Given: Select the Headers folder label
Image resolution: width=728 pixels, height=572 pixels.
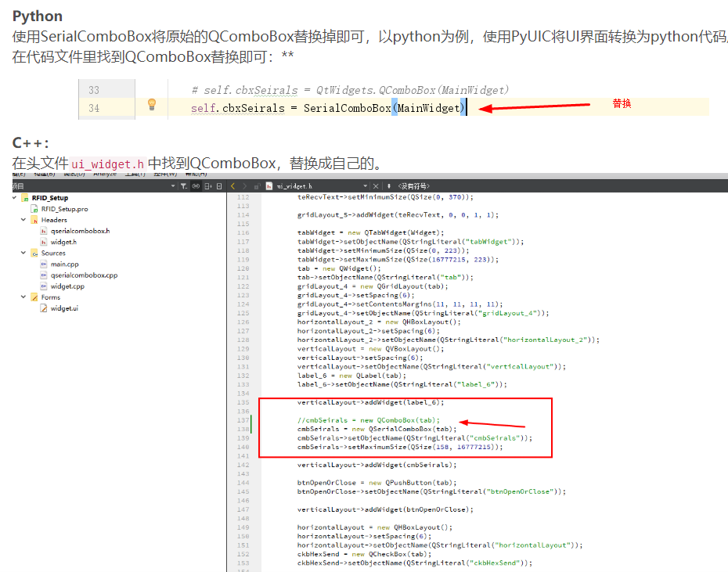Looking at the screenshot, I should 54,220.
